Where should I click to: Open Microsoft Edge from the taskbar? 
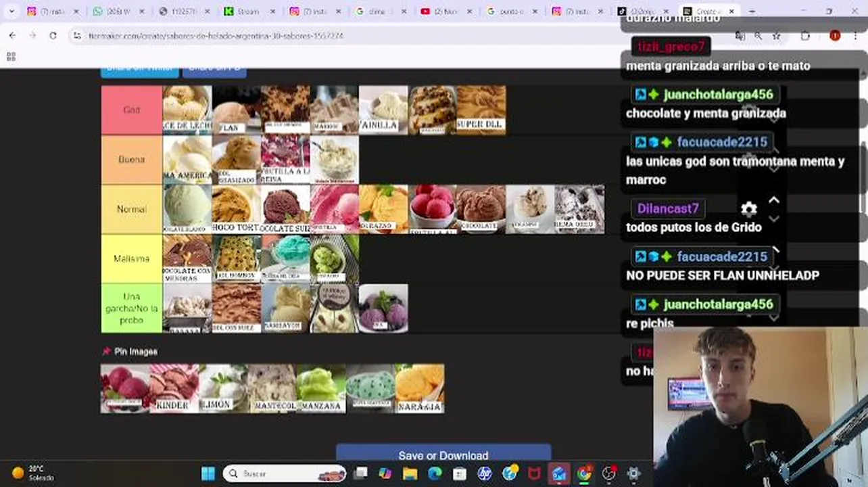pos(435,473)
